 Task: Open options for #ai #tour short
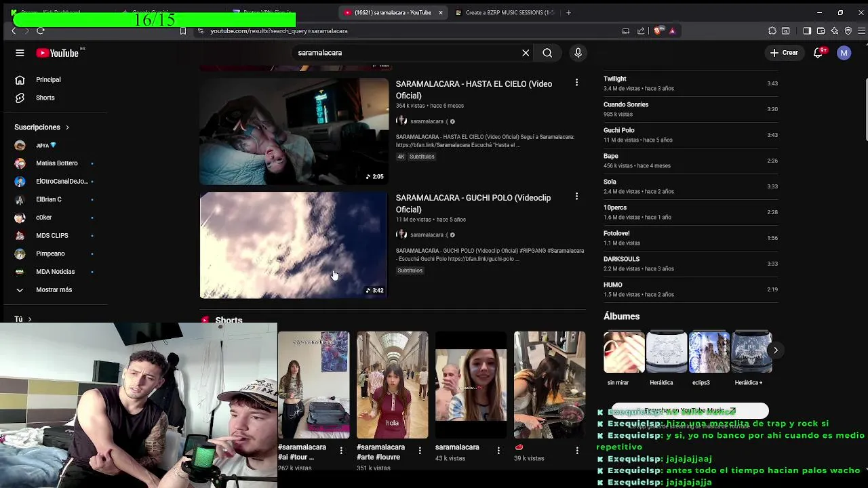click(341, 450)
